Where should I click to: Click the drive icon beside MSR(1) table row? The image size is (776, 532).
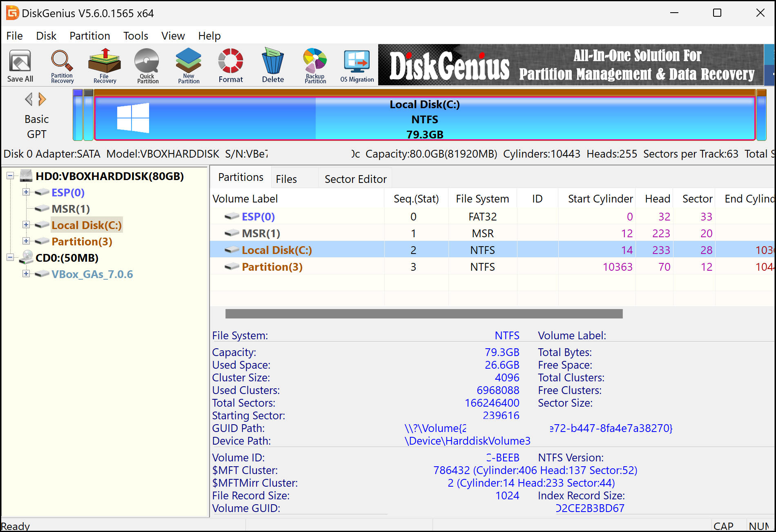[232, 233]
